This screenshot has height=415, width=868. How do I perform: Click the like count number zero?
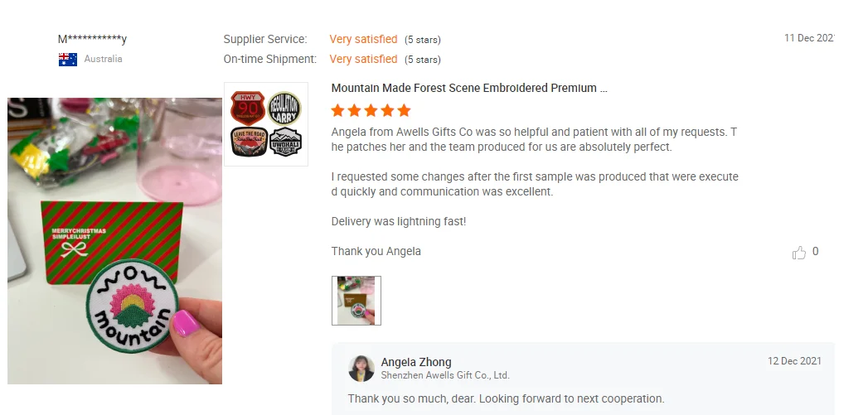[816, 252]
